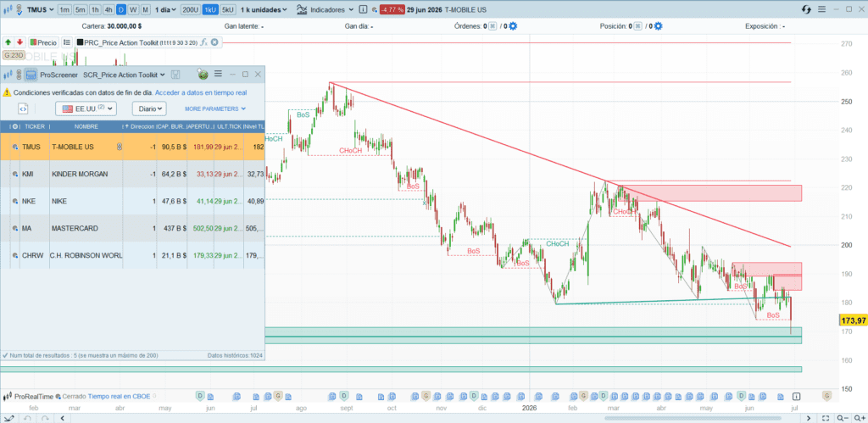Open the EE.UU. market dropdown
The height and width of the screenshot is (423, 868).
[86, 109]
